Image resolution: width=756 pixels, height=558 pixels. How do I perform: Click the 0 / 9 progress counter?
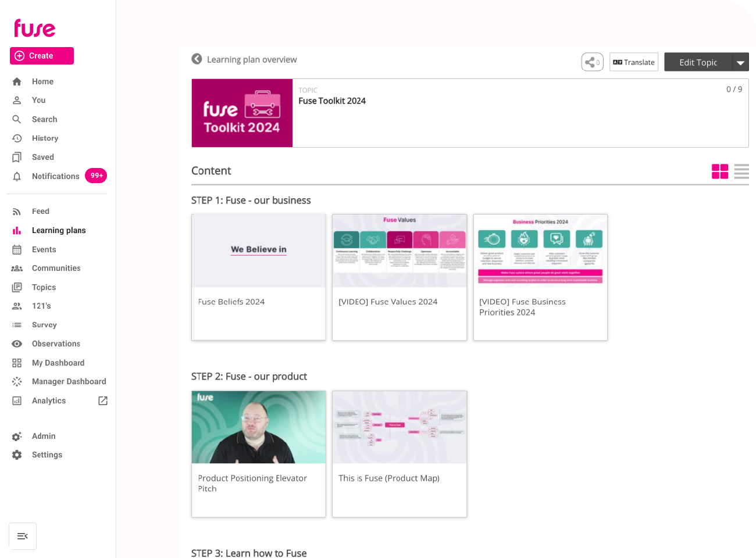coord(734,90)
